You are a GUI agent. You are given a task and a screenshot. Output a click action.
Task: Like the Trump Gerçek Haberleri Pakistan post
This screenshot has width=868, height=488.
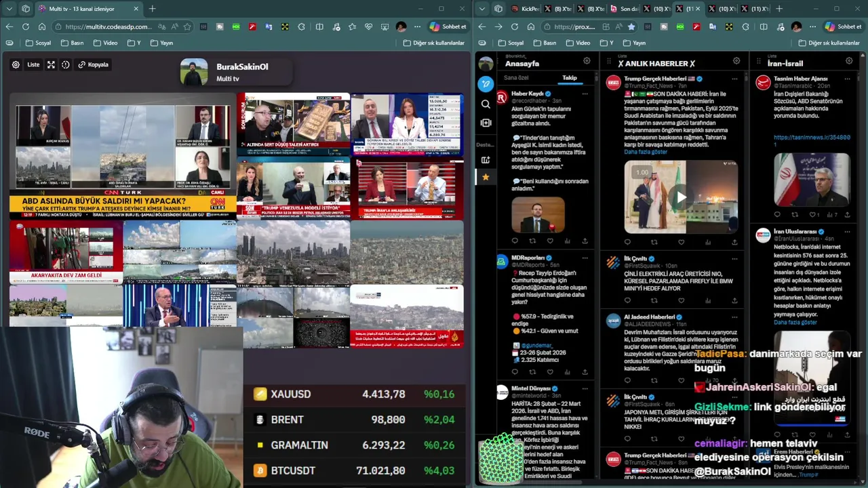681,242
